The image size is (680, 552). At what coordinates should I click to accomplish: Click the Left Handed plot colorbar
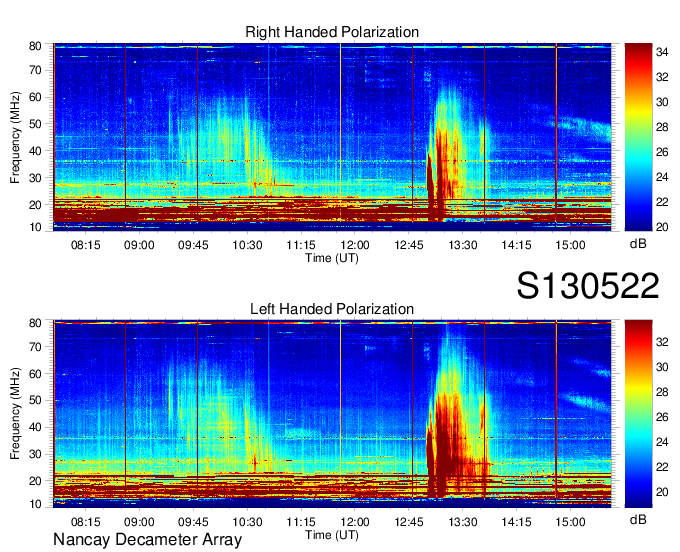coord(638,414)
